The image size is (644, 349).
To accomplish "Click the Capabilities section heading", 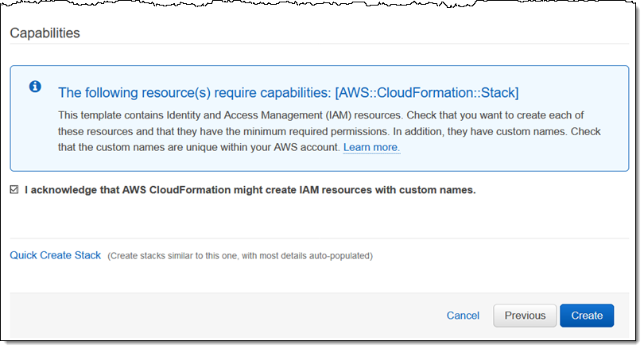I will tap(45, 33).
